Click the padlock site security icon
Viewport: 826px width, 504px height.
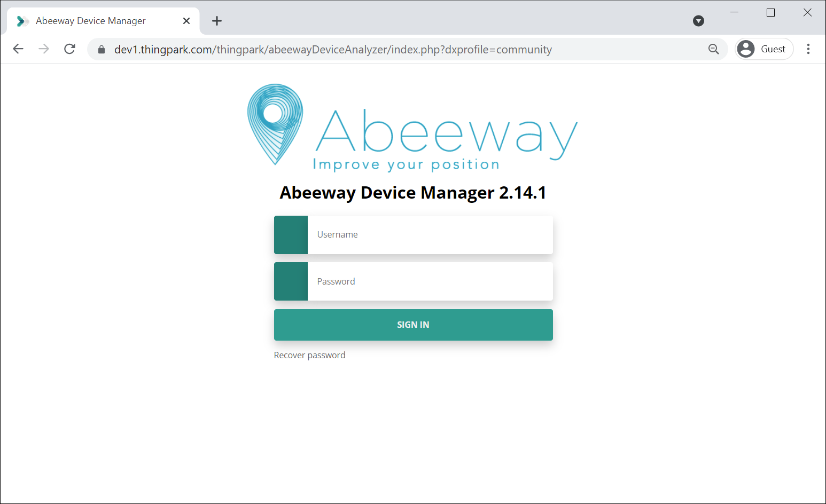coord(102,50)
